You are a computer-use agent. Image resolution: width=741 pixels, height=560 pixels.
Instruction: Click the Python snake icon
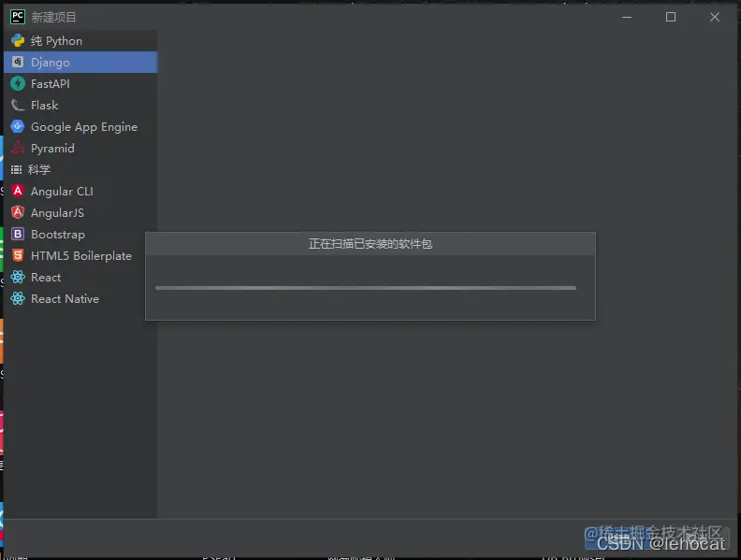18,40
